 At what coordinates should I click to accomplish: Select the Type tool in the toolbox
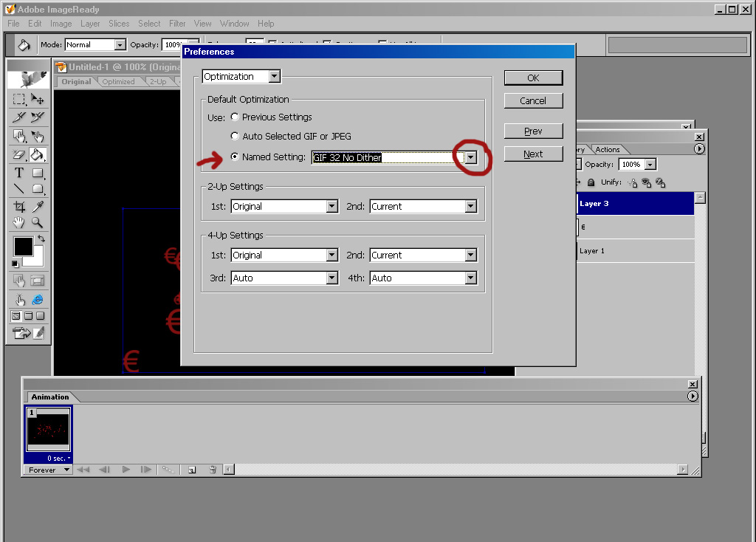click(19, 173)
